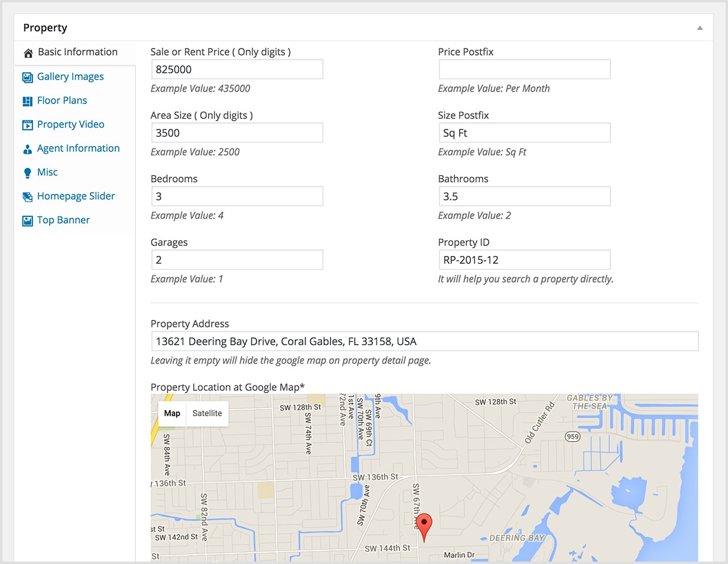Focus the Sale or Rent Price field
The height and width of the screenshot is (564, 728).
[237, 69]
